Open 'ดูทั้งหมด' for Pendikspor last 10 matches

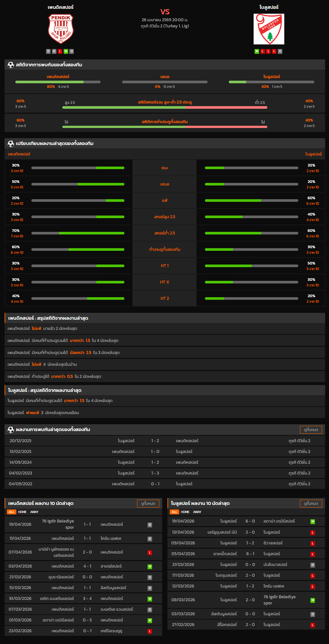coord(148,504)
